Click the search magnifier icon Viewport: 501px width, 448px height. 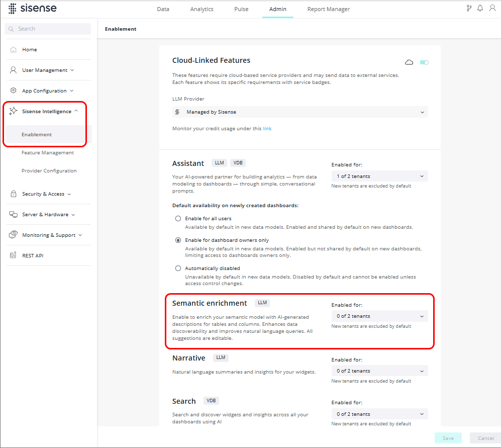[11, 29]
